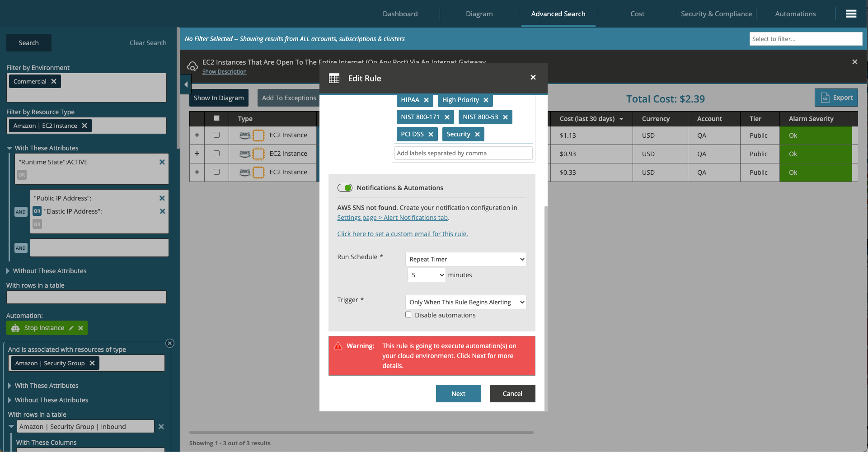Collapse the EC2 With These Attributes section

[x=9, y=148]
